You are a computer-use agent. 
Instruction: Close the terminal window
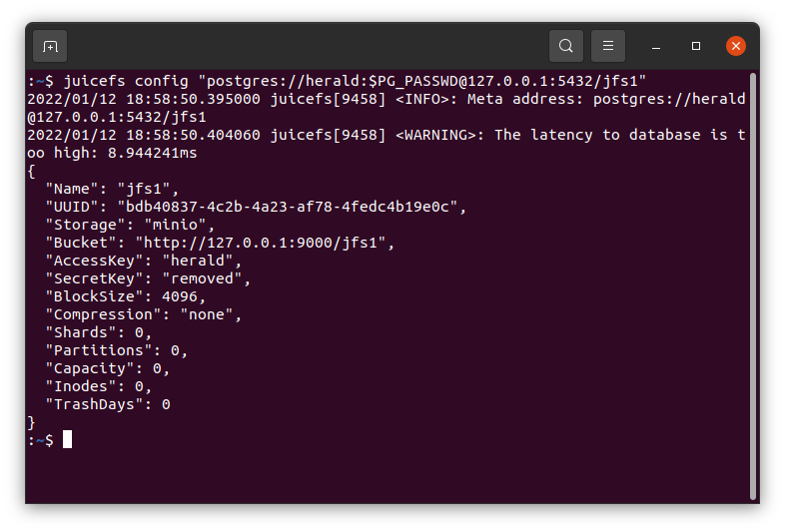point(735,46)
